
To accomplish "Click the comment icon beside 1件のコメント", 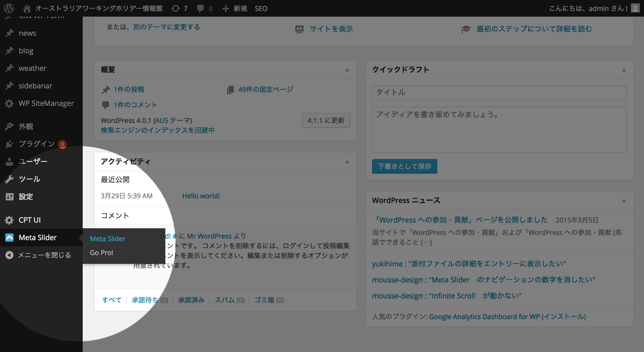I will point(106,105).
